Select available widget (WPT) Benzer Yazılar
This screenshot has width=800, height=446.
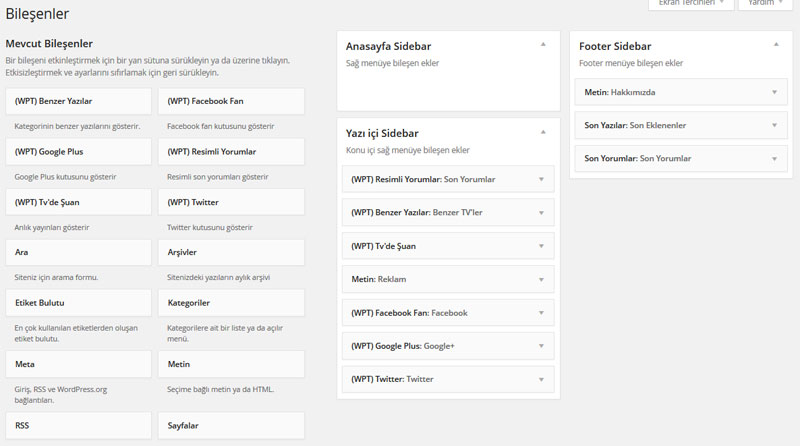[x=79, y=101]
